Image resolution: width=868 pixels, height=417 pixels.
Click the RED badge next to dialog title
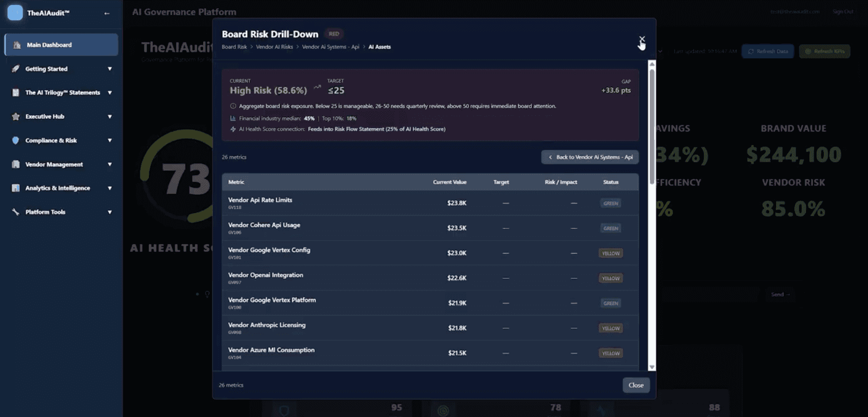pyautogui.click(x=334, y=34)
